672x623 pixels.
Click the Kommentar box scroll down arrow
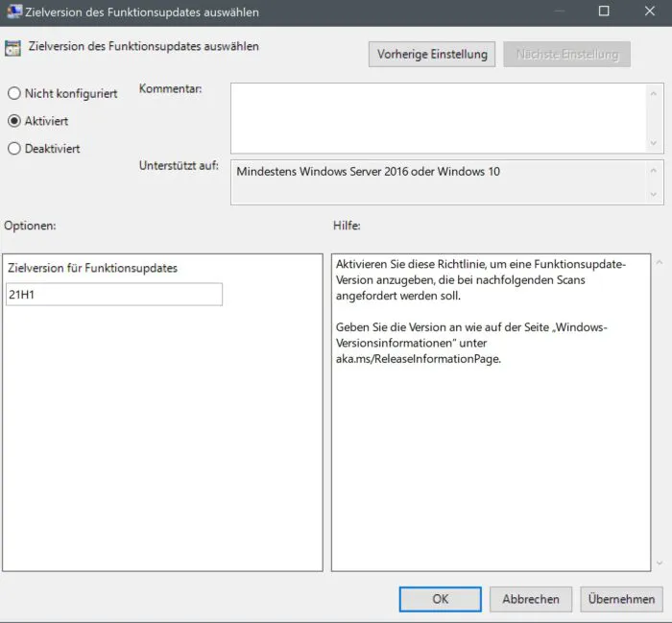coord(654,143)
